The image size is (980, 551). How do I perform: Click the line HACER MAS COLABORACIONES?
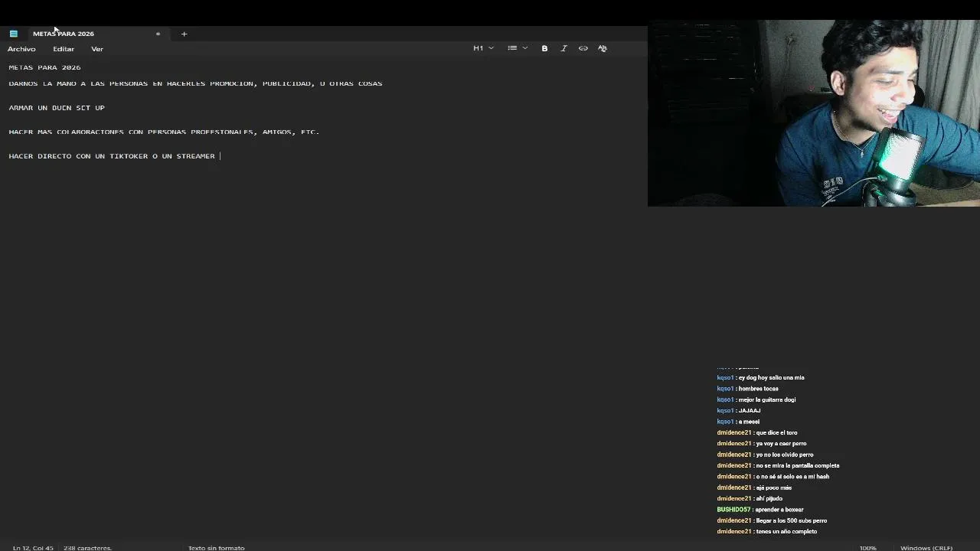click(164, 132)
